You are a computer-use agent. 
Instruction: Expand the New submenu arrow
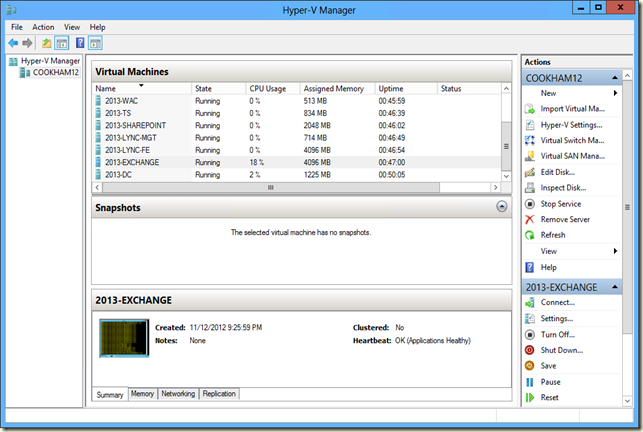tap(614, 93)
